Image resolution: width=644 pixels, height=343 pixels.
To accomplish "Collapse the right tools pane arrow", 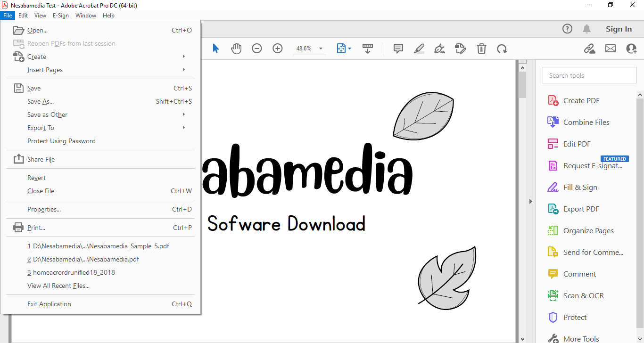I will [x=530, y=202].
